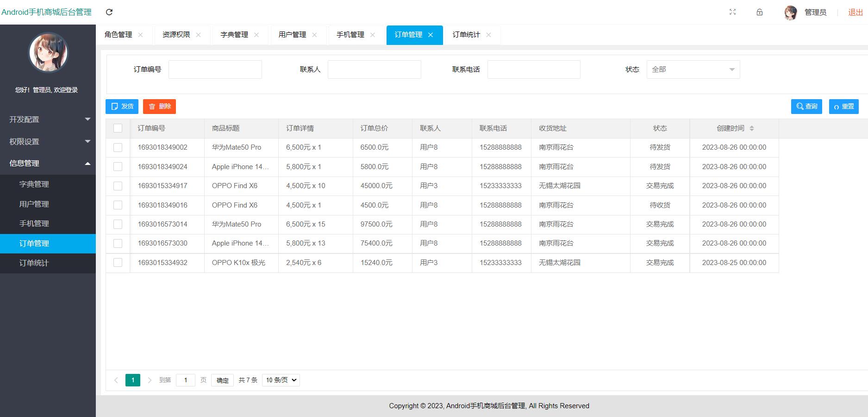This screenshot has height=417, width=868.
Task: Switch to the 字典管理 tab
Action: 234,35
